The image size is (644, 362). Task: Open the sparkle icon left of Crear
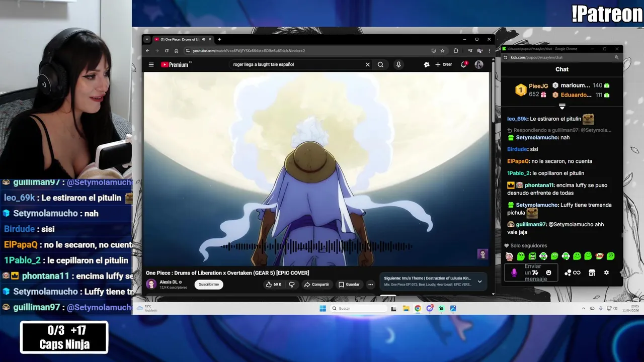[427, 64]
